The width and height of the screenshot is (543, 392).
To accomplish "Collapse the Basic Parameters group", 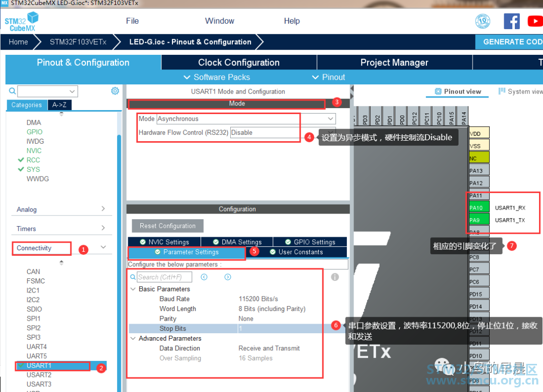I will 133,289.
